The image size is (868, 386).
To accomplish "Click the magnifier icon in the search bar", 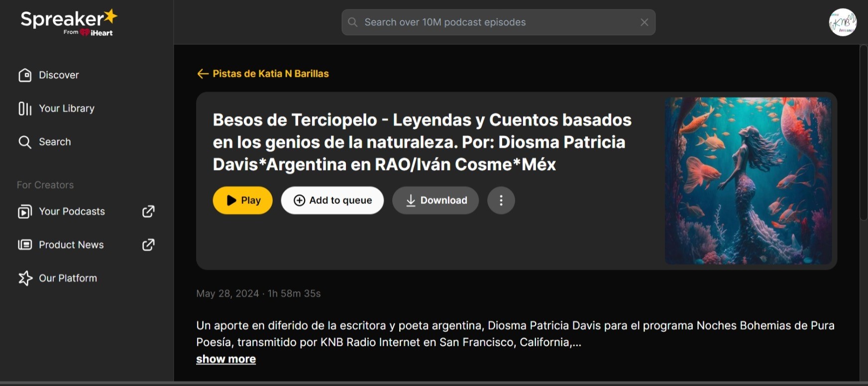I will tap(353, 22).
